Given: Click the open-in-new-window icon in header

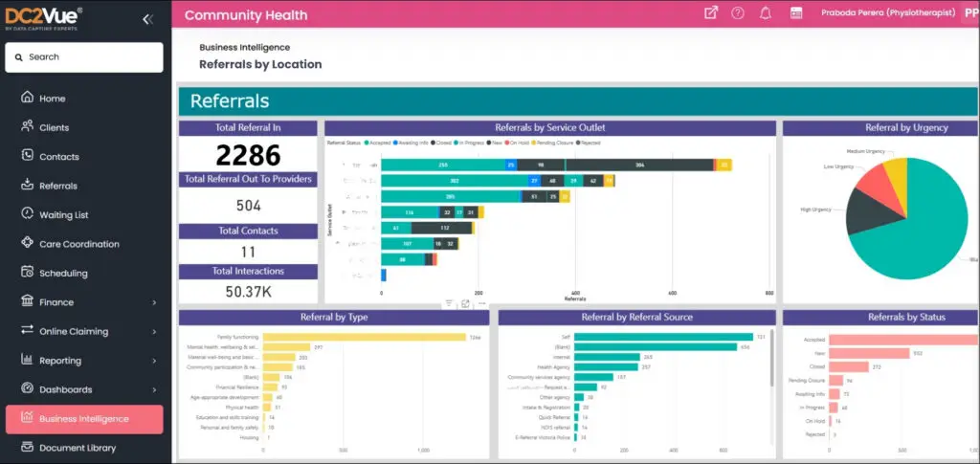Looking at the screenshot, I should point(710,13).
